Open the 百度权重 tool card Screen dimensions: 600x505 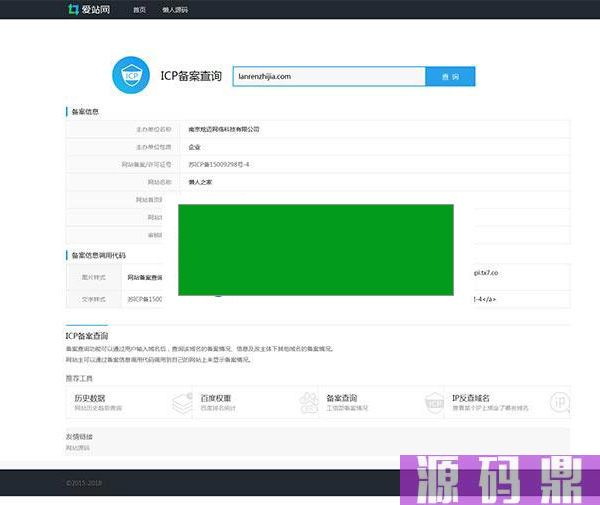click(x=256, y=402)
